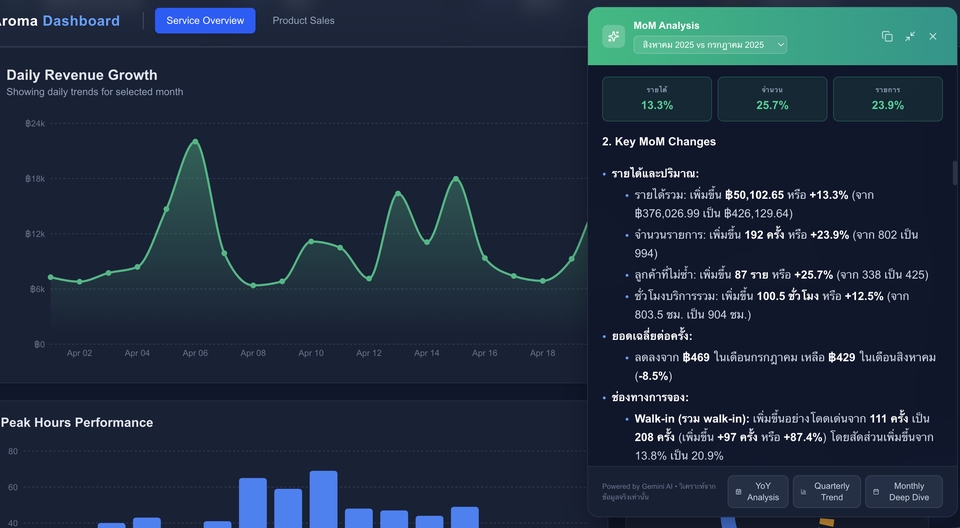Open the Monthly Deep Dive button
960x528 pixels.
904,491
